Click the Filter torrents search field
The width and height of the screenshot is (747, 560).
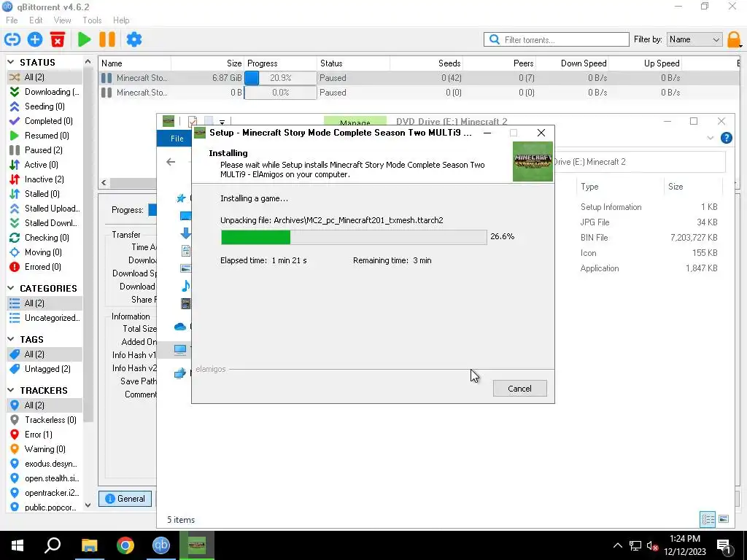[556, 39]
